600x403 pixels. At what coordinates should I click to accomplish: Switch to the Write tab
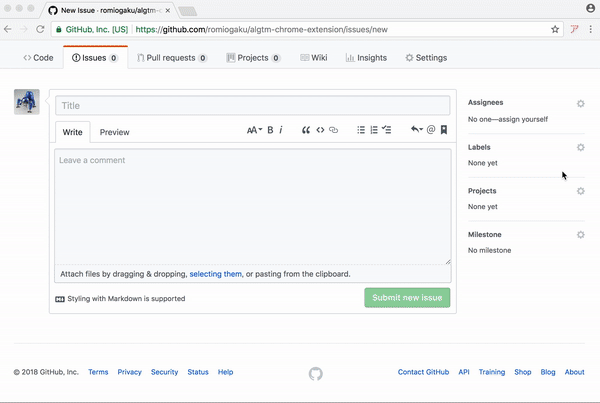pyautogui.click(x=73, y=132)
